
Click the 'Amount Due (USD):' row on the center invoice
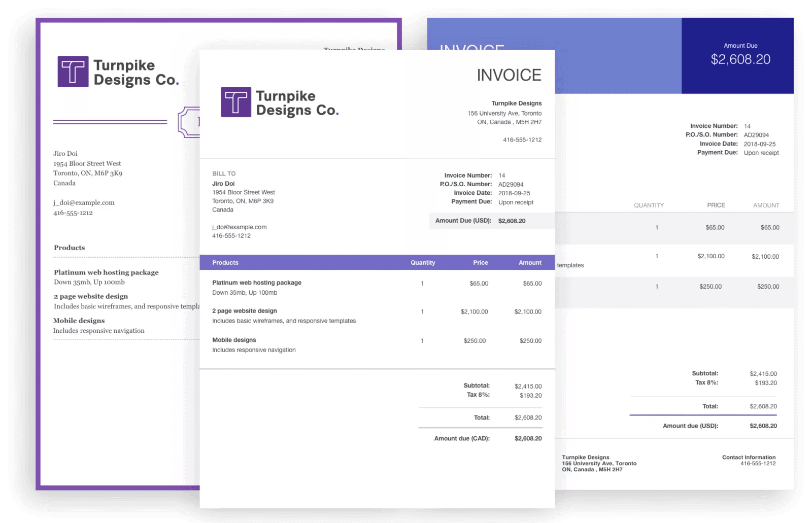492,221
